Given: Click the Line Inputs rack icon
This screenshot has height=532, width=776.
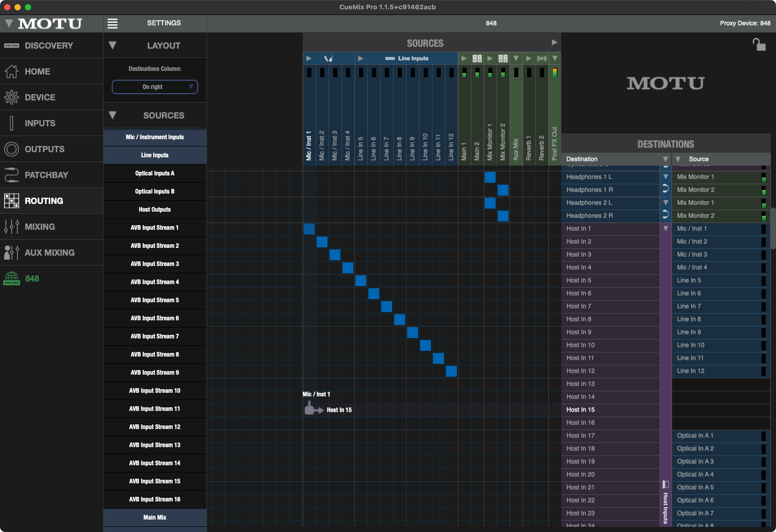Looking at the screenshot, I should tap(390, 58).
